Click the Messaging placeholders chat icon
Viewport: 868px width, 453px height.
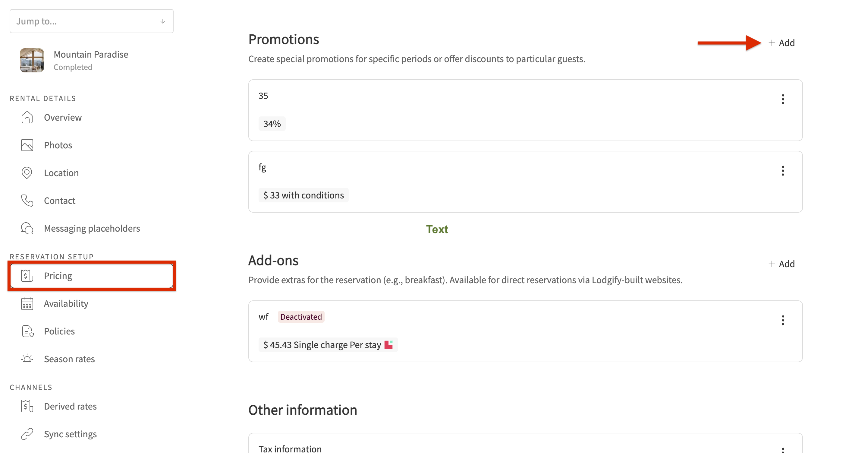tap(27, 228)
